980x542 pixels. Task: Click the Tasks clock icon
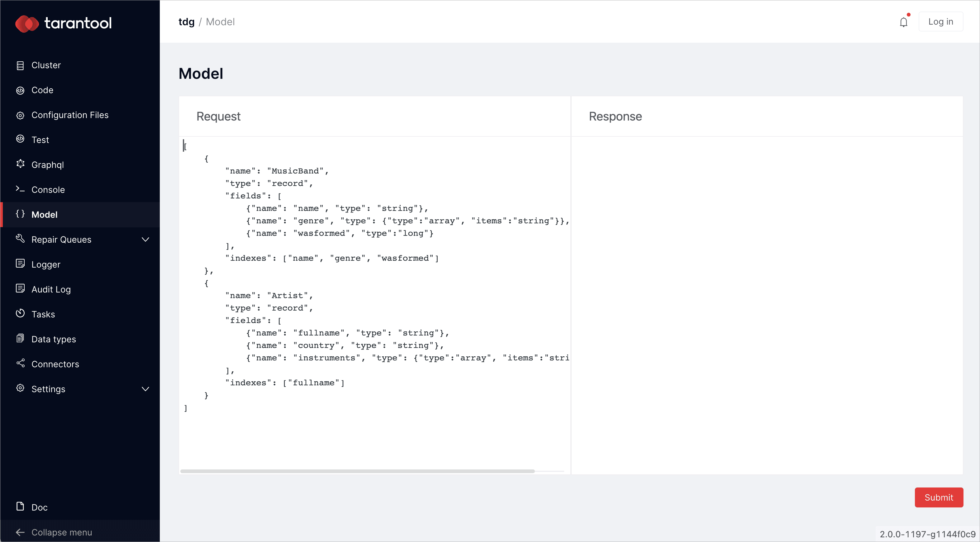(x=20, y=313)
